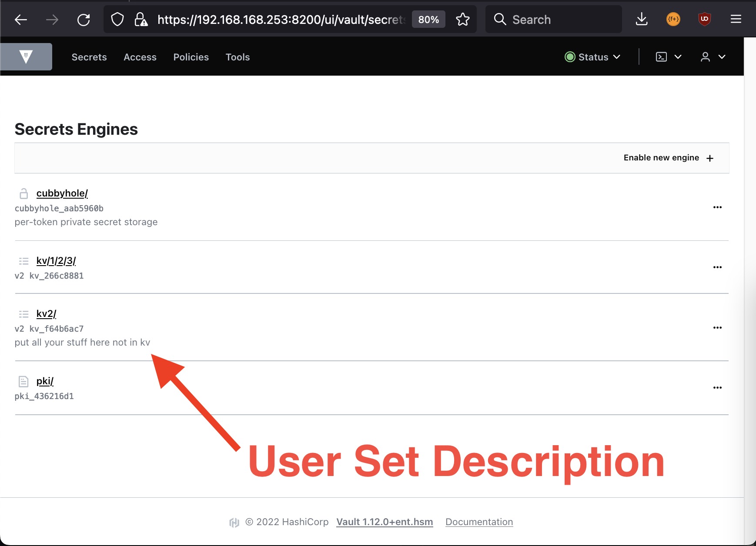This screenshot has height=546, width=756.
Task: Click the Vault logo in the navbar
Action: pos(26,57)
